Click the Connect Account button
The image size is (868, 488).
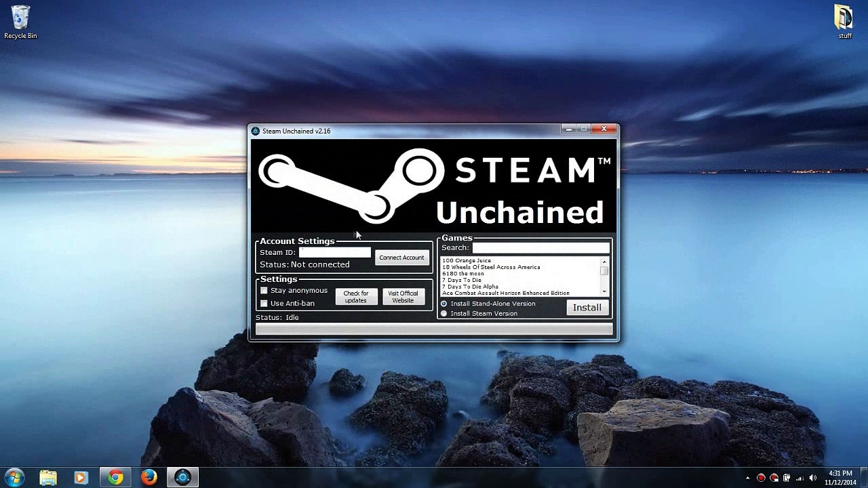tap(401, 258)
